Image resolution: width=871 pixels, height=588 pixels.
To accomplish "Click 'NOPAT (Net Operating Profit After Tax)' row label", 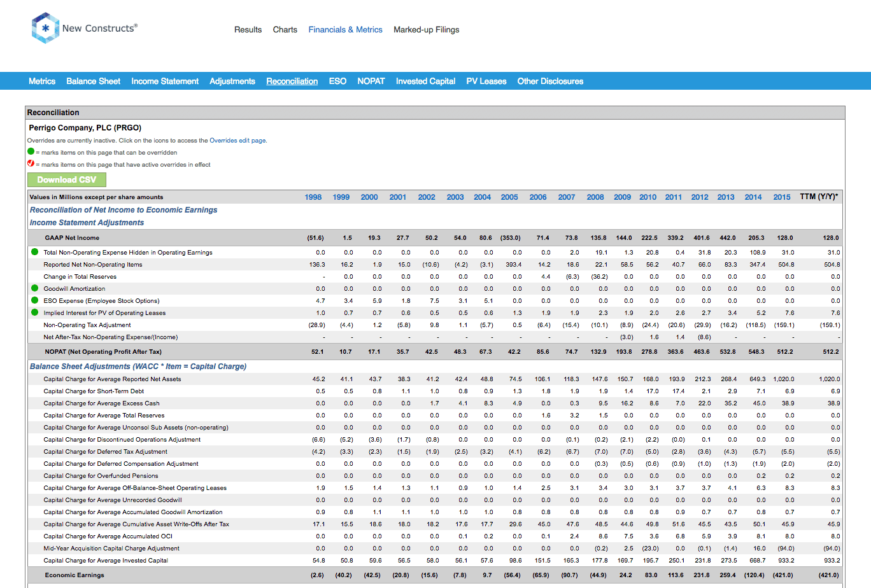I will coord(103,352).
